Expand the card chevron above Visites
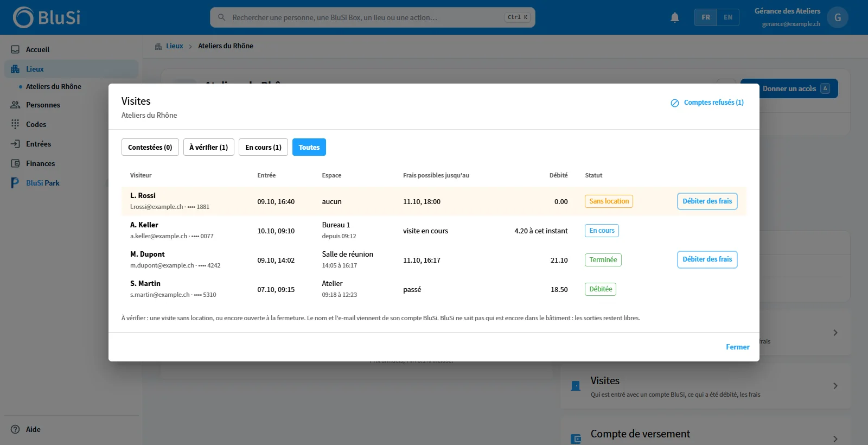Image resolution: width=868 pixels, height=445 pixels. (x=835, y=333)
